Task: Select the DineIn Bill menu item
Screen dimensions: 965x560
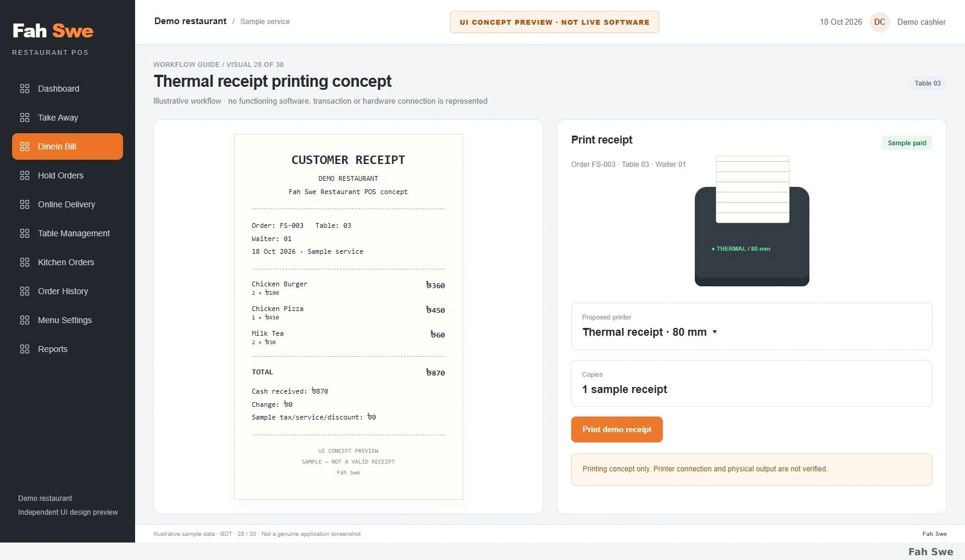Action: pyautogui.click(x=68, y=146)
